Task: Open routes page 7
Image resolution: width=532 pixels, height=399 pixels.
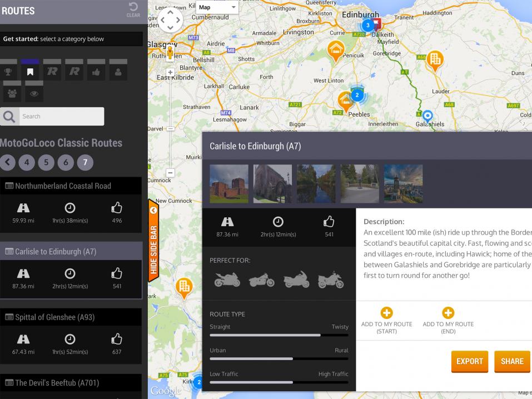Action: coord(85,162)
